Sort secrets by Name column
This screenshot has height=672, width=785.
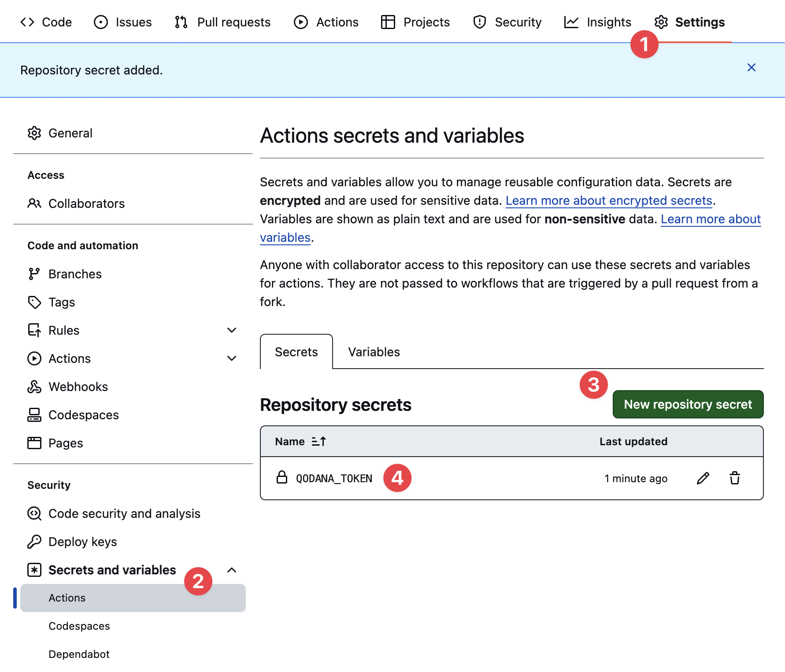click(x=300, y=441)
